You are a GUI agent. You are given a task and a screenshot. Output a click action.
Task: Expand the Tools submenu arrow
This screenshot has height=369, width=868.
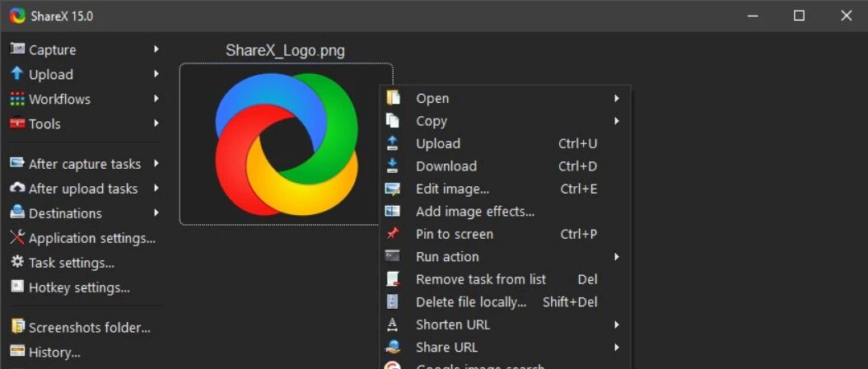pyautogui.click(x=156, y=123)
